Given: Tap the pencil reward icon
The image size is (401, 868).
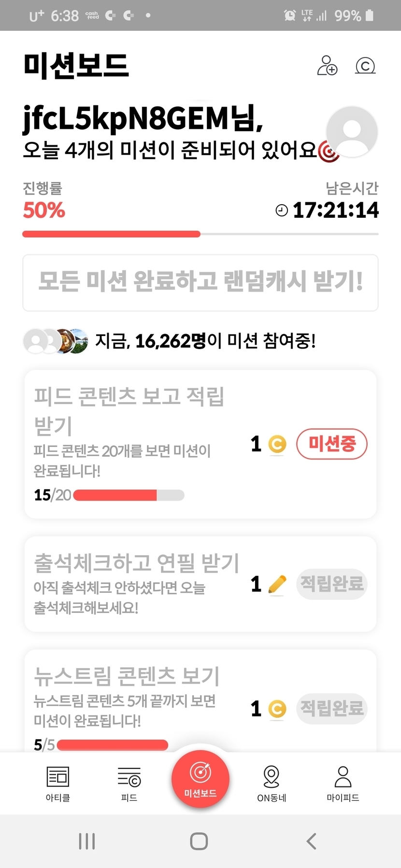Looking at the screenshot, I should pos(277,585).
